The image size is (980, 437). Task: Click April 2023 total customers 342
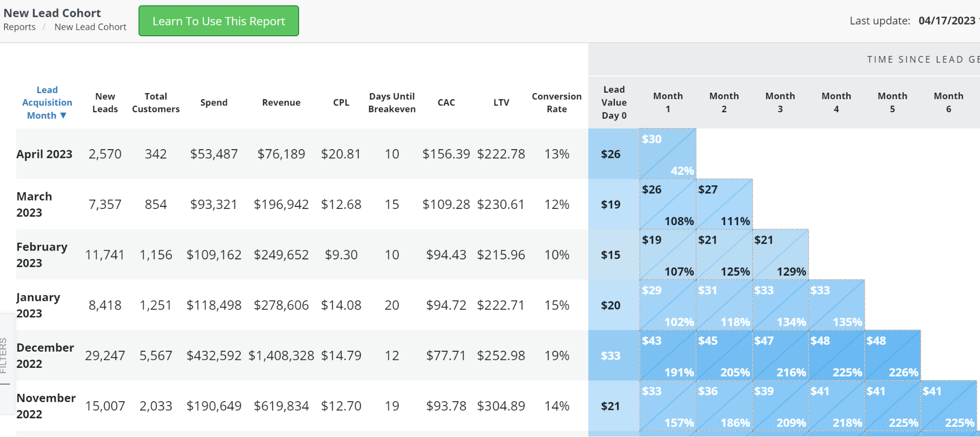point(156,154)
